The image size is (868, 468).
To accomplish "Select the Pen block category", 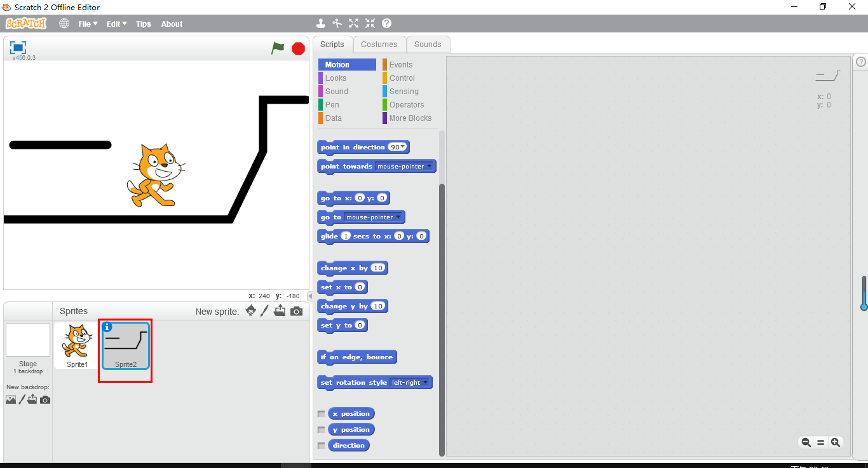I will (x=347, y=105).
